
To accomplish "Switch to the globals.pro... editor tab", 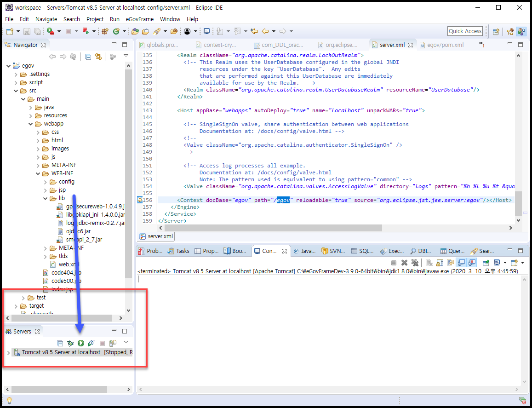I will [159, 45].
